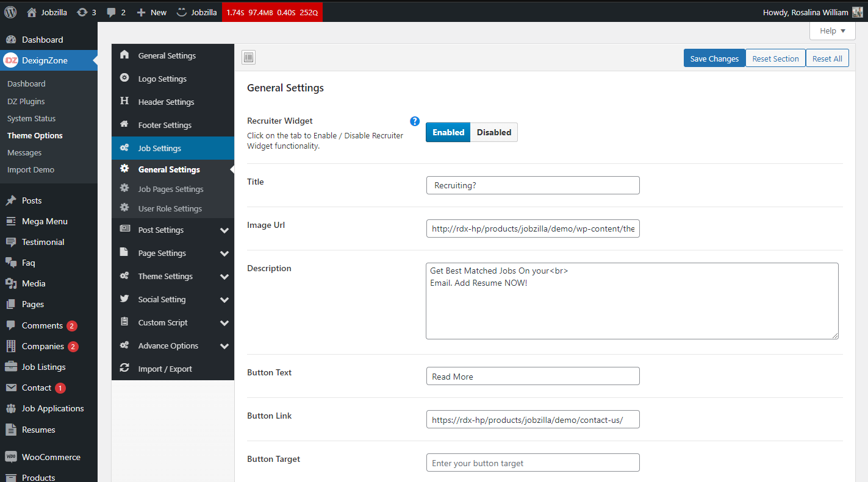Image resolution: width=868 pixels, height=482 pixels.
Task: Expand the Post Settings chevron
Action: pos(224,230)
